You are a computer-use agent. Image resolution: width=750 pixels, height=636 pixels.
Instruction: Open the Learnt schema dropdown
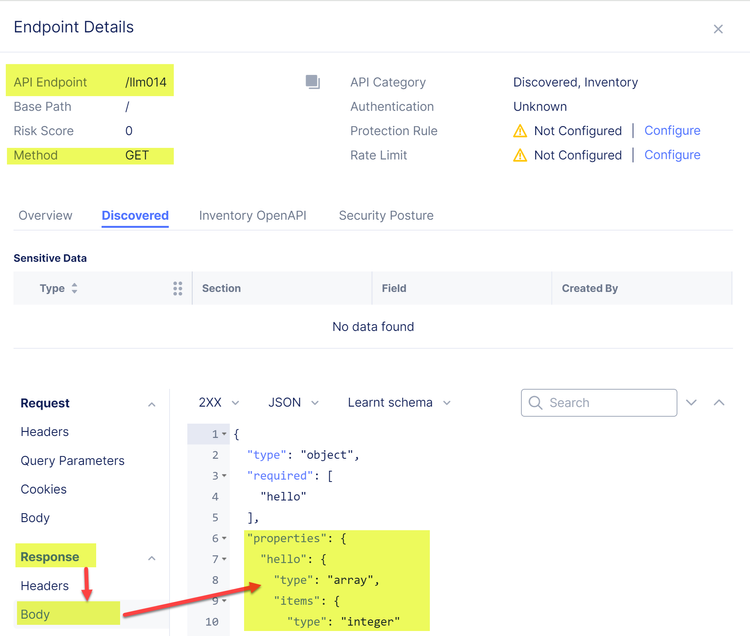coord(399,402)
